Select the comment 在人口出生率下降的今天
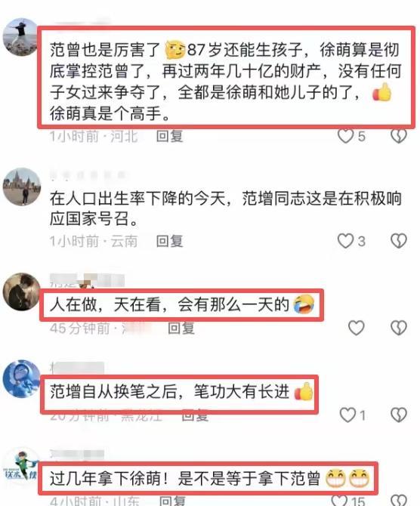This screenshot has width=420, height=506. click(225, 208)
